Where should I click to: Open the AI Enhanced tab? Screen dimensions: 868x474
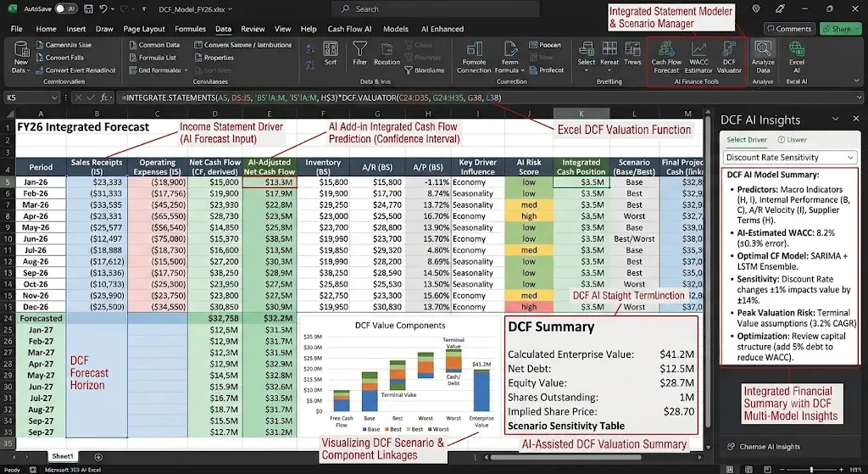coord(442,29)
